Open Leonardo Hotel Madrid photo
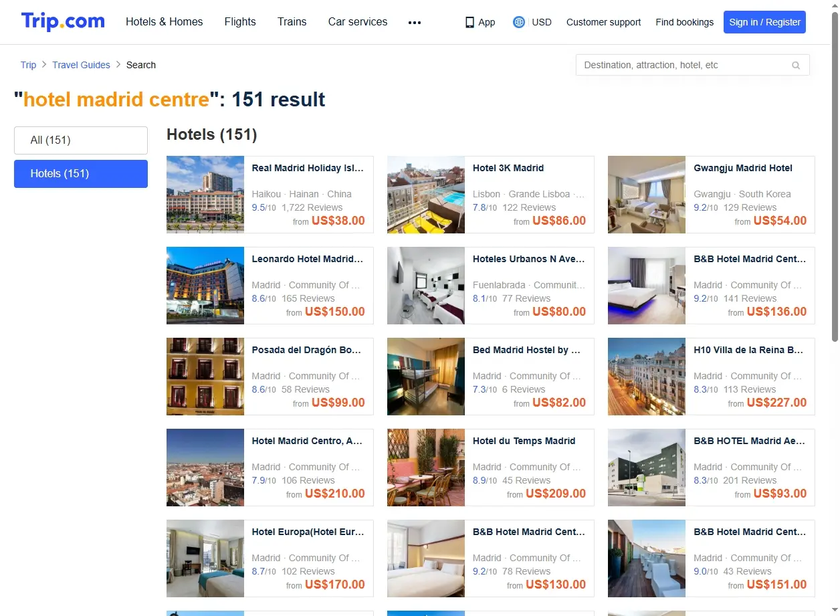The image size is (840, 616). pyautogui.click(x=205, y=286)
